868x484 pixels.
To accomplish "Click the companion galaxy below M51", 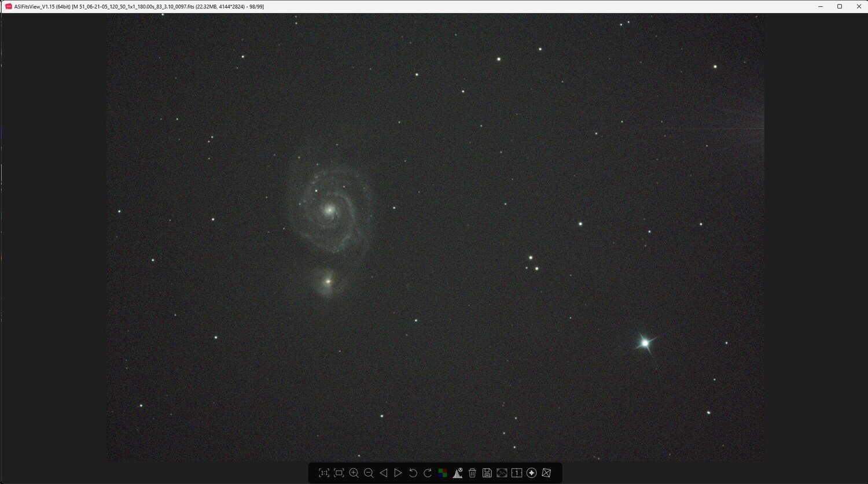I will click(328, 282).
